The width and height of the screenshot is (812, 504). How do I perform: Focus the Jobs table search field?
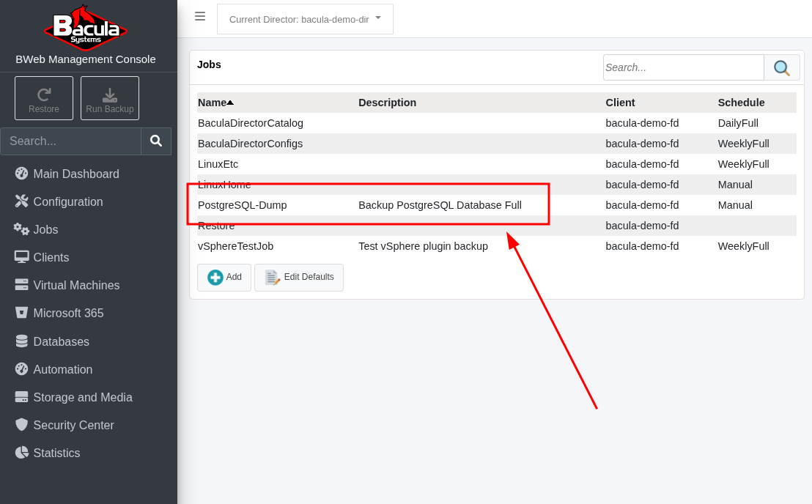point(683,67)
